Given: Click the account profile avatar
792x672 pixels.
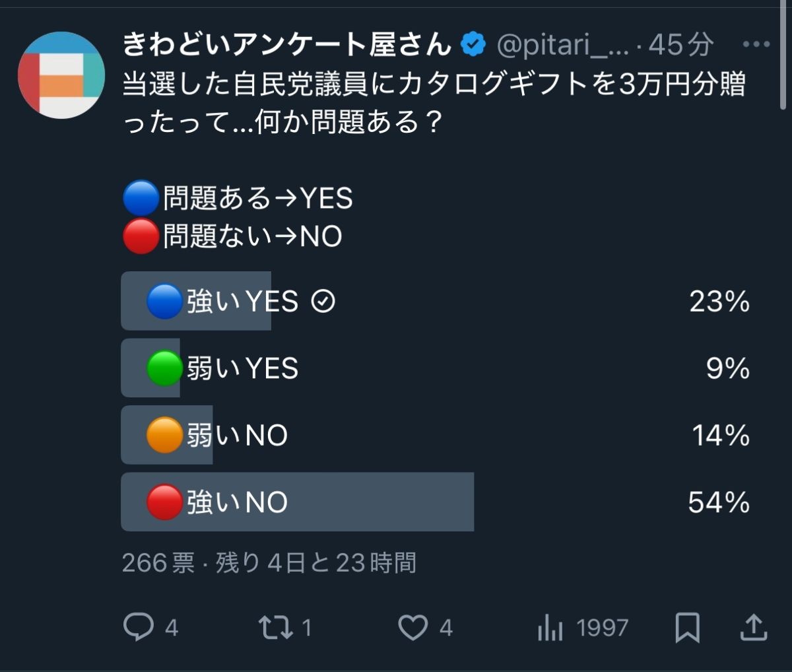Looking at the screenshot, I should [61, 75].
